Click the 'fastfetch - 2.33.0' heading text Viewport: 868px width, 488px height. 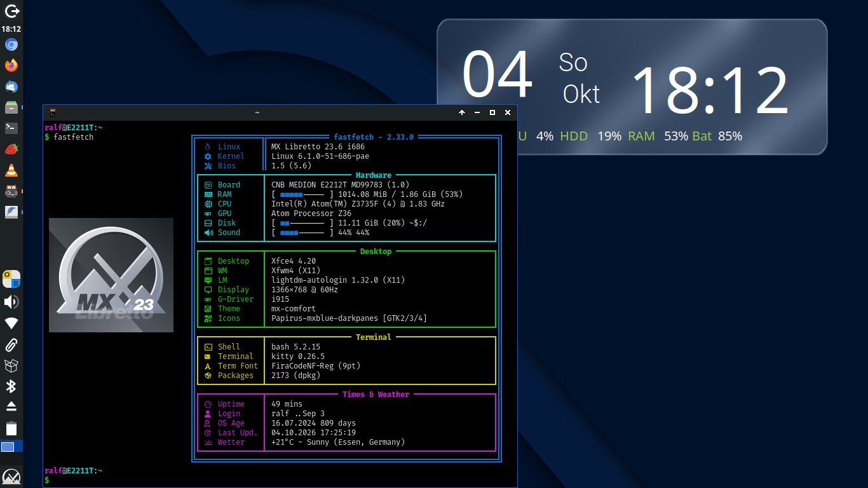[374, 137]
